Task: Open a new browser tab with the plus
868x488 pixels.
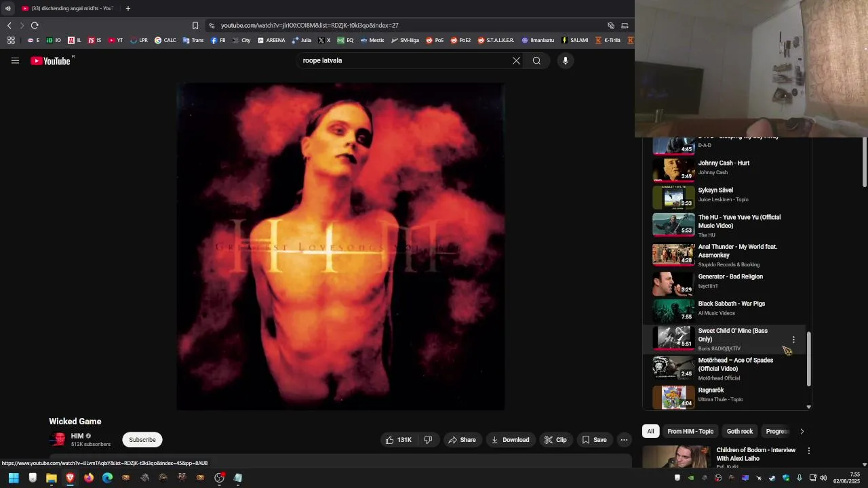Action: tap(127, 9)
